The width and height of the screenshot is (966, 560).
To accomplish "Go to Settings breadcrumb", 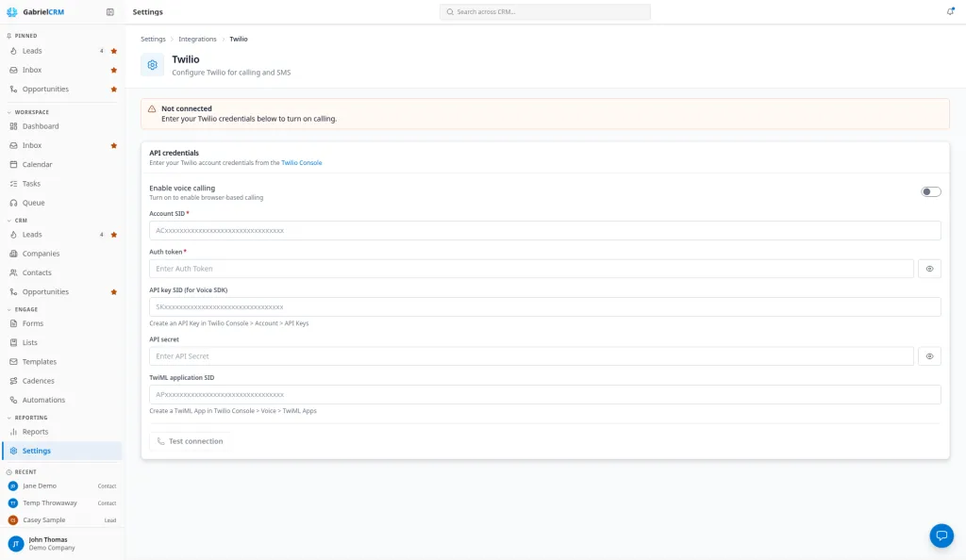I will point(153,39).
